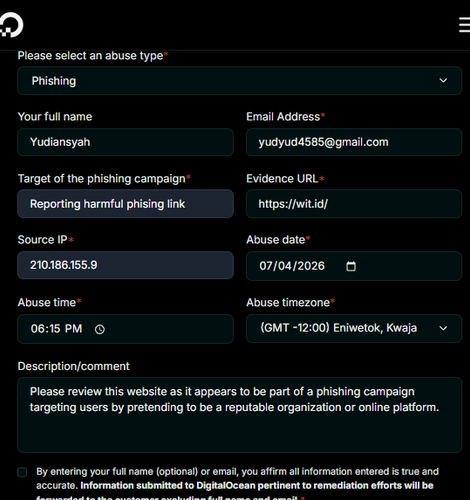Open the abuse type dropdown showing Phishing
Viewport: 470px width, 500px height.
pos(239,81)
